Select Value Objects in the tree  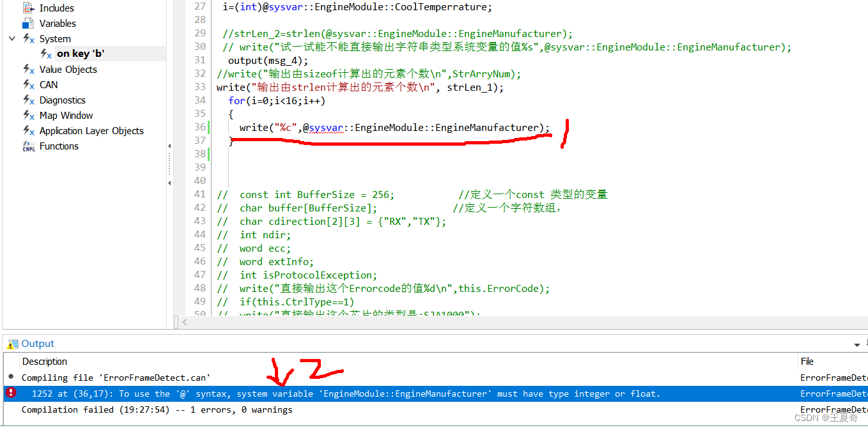tap(68, 70)
